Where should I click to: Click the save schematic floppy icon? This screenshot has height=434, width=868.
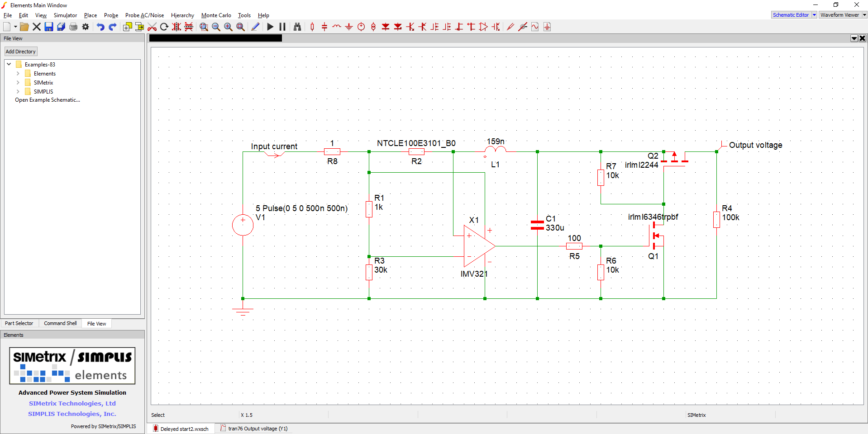(49, 27)
